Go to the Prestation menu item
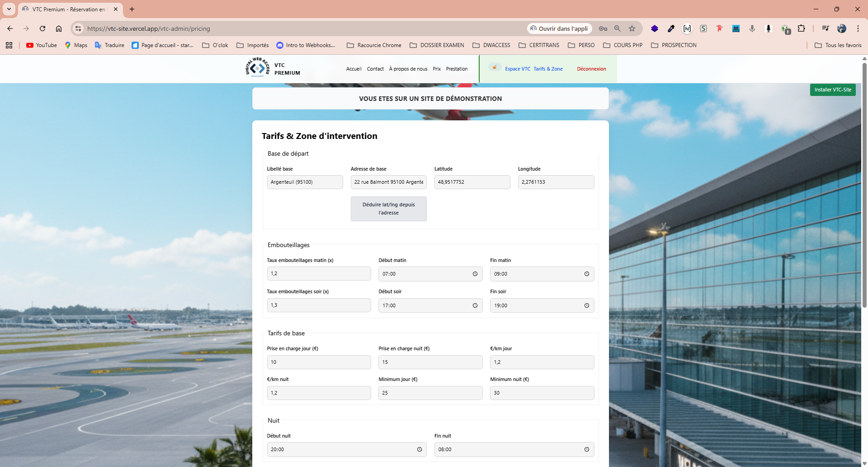This screenshot has height=467, width=868. point(457,69)
